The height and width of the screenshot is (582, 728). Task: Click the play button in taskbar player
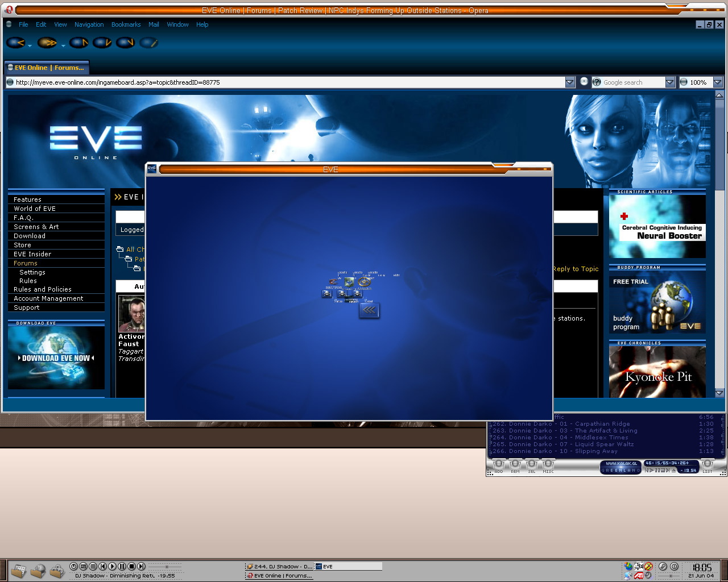pyautogui.click(x=112, y=566)
